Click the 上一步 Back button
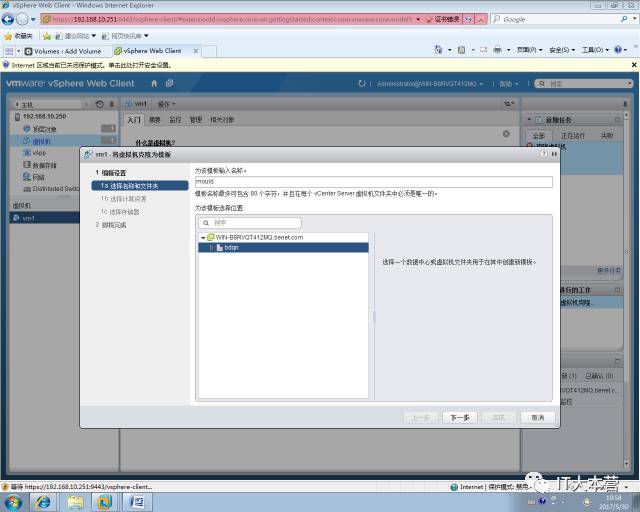This screenshot has height=512, width=640. point(420,418)
